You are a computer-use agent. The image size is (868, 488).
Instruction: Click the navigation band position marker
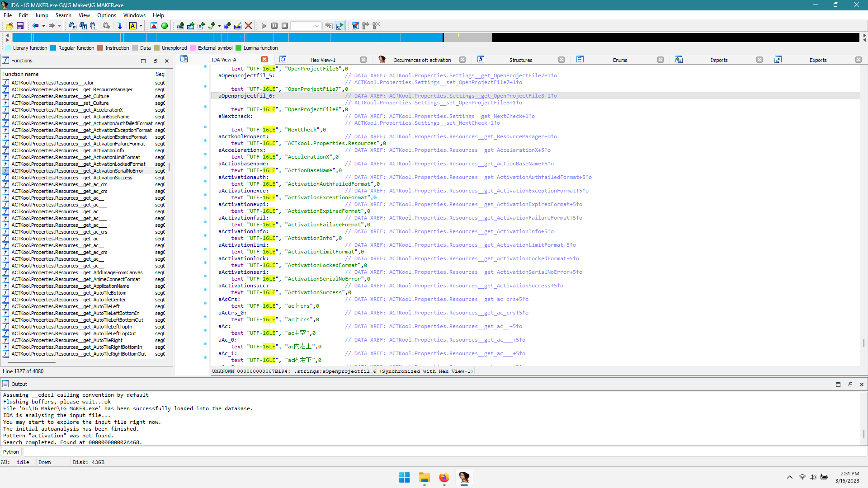point(458,35)
